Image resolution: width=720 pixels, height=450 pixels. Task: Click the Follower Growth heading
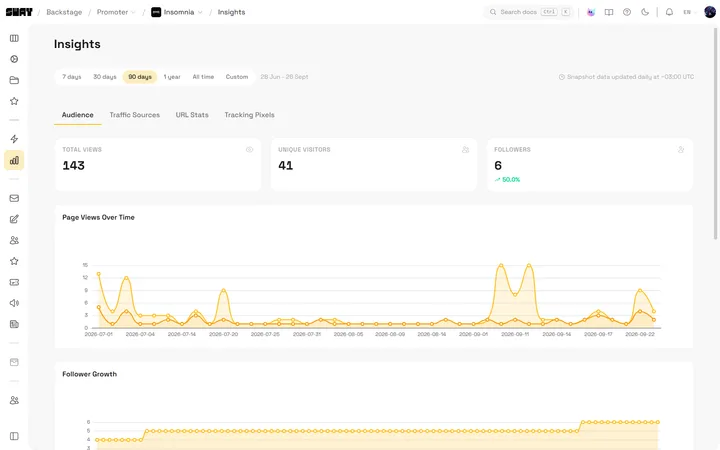90,374
